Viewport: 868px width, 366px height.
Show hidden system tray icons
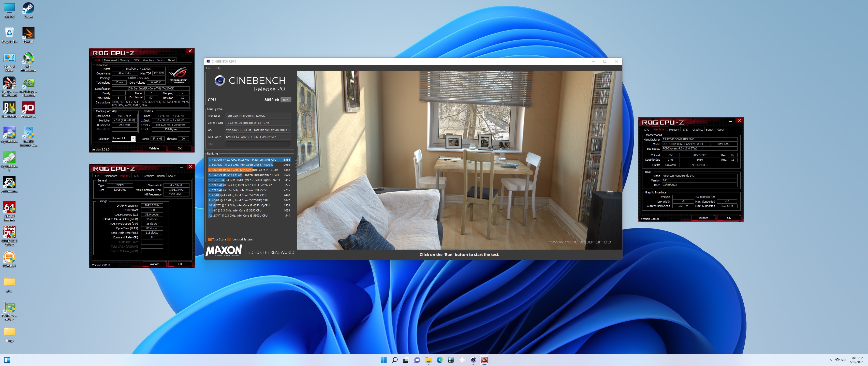830,360
